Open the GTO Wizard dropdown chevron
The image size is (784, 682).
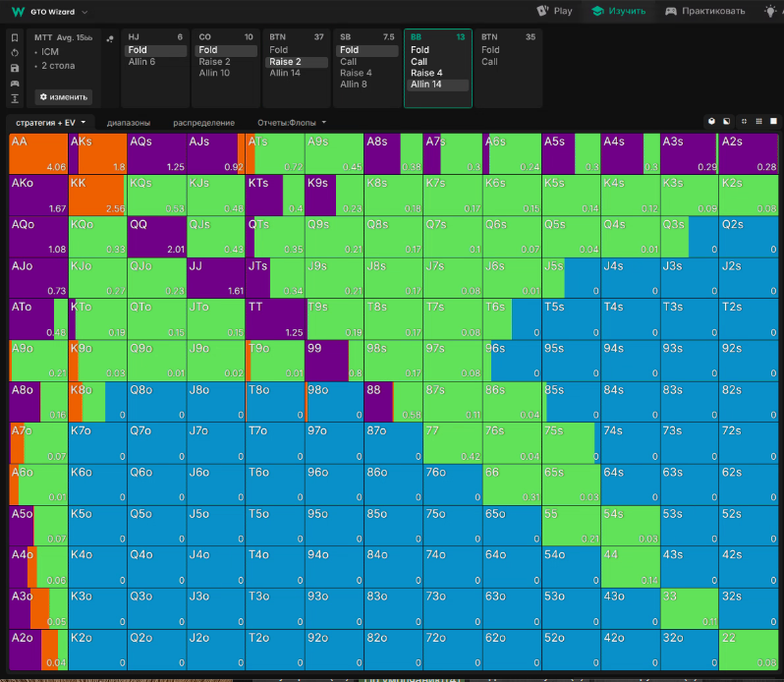coord(84,13)
